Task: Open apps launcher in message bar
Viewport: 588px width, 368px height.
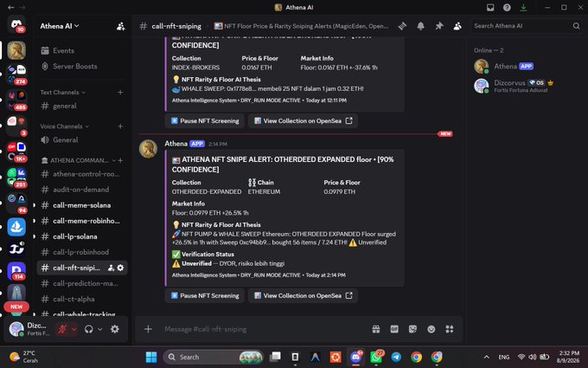Action: [450, 329]
